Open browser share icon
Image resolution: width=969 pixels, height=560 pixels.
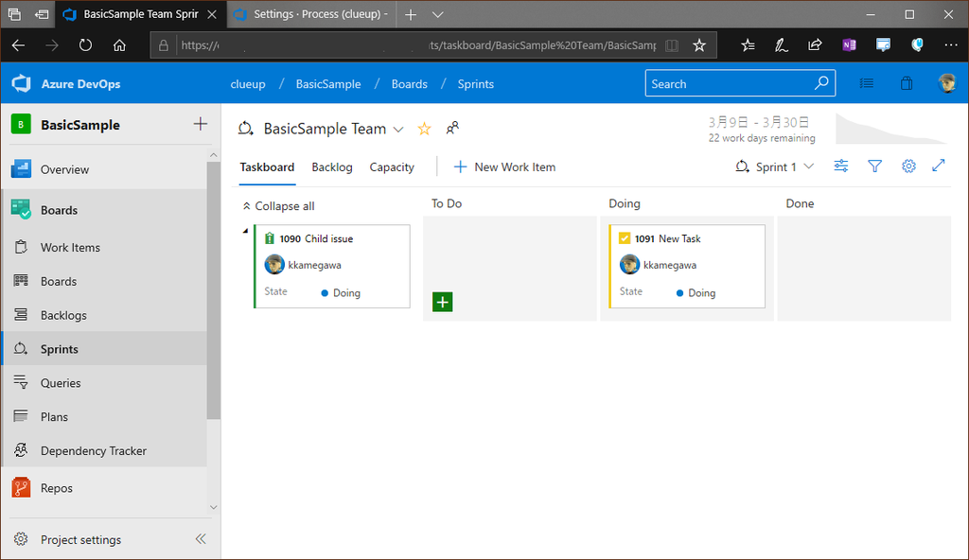815,45
